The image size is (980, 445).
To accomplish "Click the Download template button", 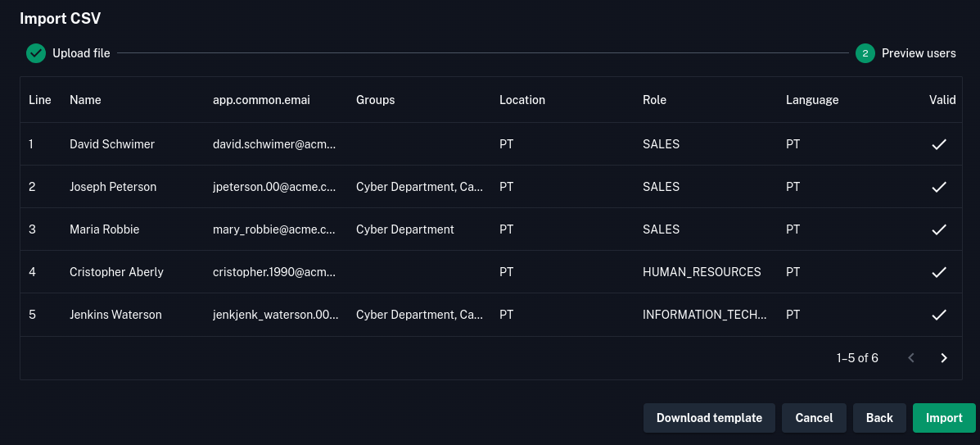I will 709,418.
